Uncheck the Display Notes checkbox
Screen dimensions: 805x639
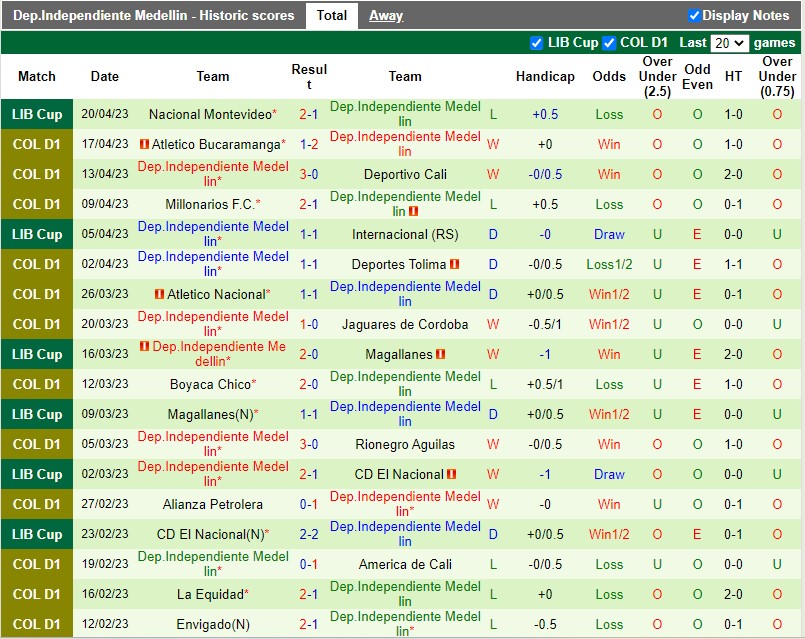click(692, 15)
